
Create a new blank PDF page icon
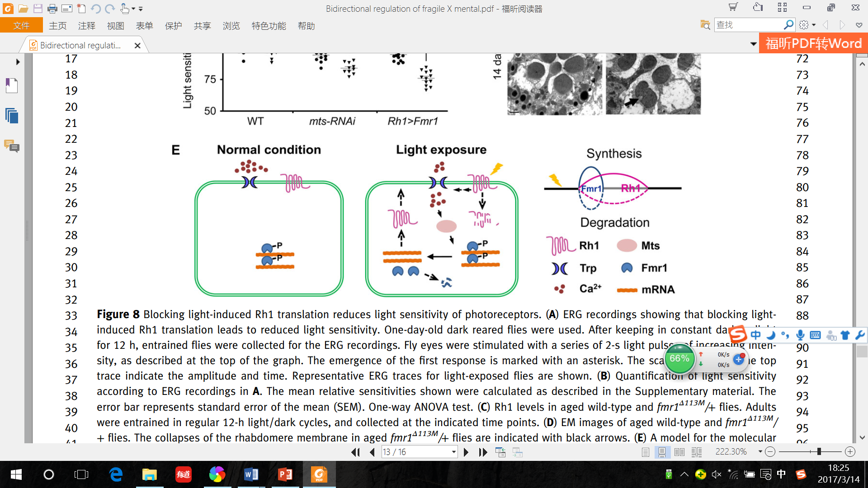pos(81,9)
